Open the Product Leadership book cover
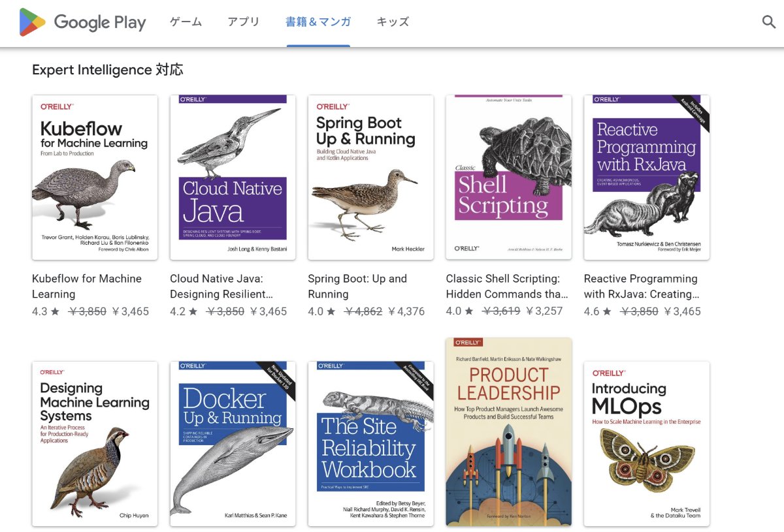 point(509,431)
